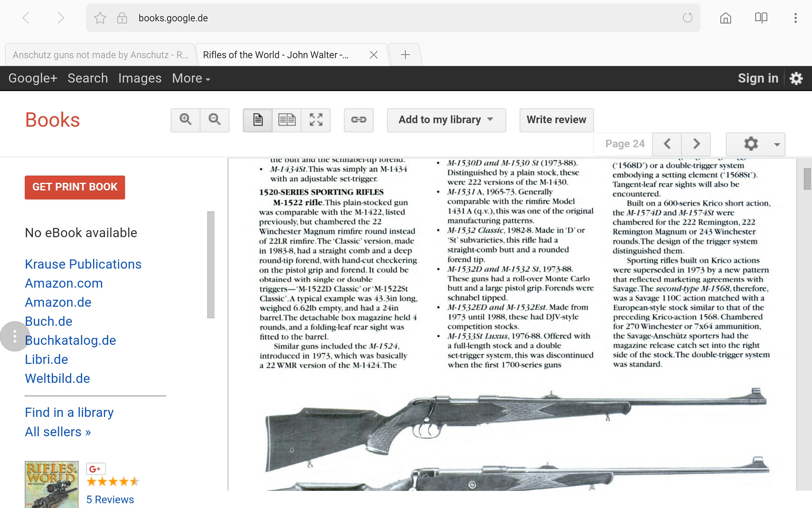Click the Page 24 field
The image size is (812, 508).
(x=623, y=144)
